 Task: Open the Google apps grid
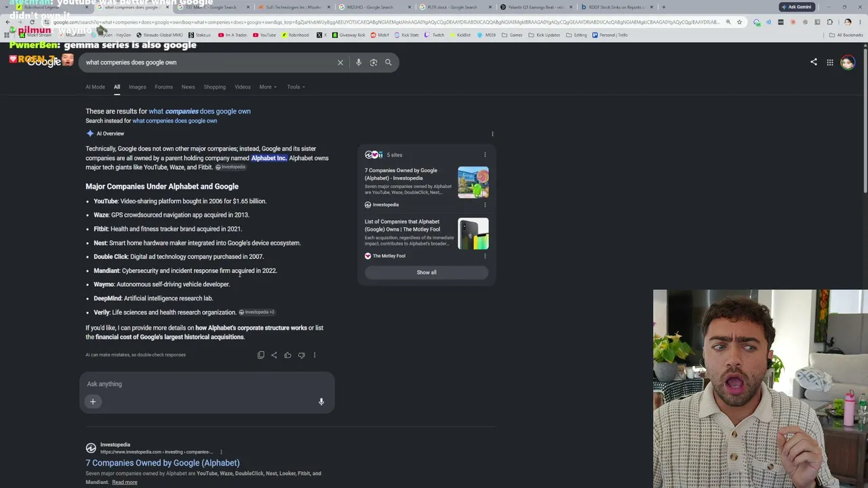tap(830, 62)
